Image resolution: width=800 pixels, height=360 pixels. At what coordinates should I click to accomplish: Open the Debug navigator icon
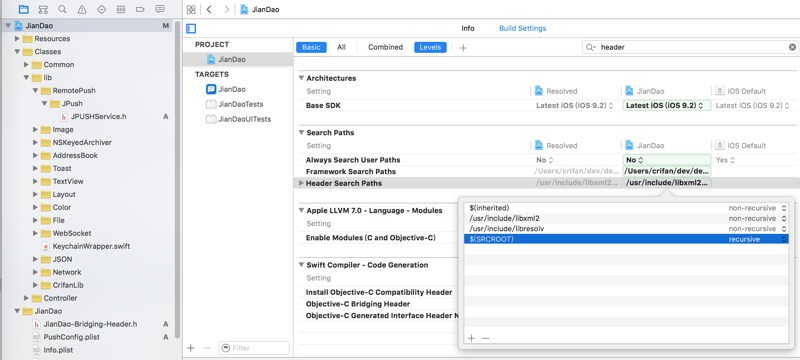121,9
